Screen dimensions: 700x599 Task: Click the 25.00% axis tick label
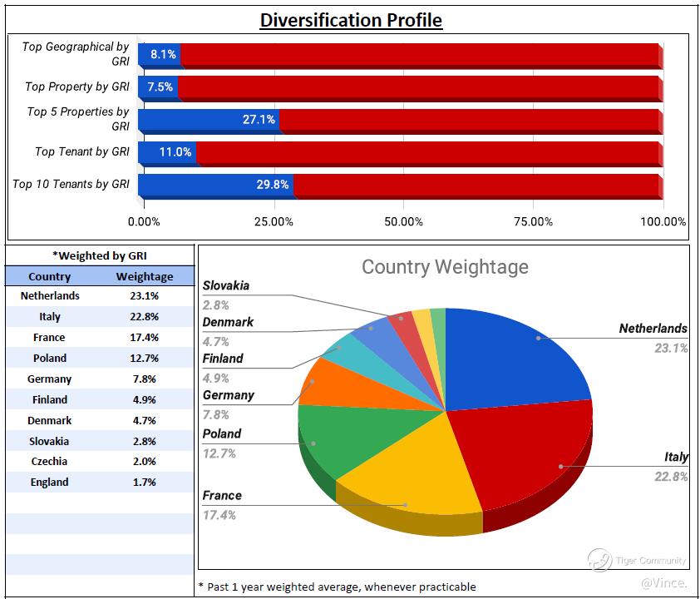[x=274, y=221]
